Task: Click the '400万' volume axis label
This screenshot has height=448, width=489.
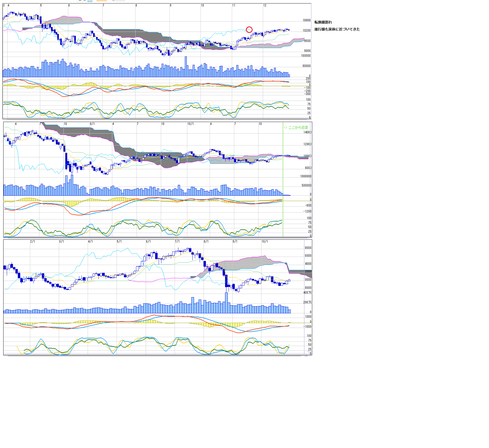Action: point(307,293)
